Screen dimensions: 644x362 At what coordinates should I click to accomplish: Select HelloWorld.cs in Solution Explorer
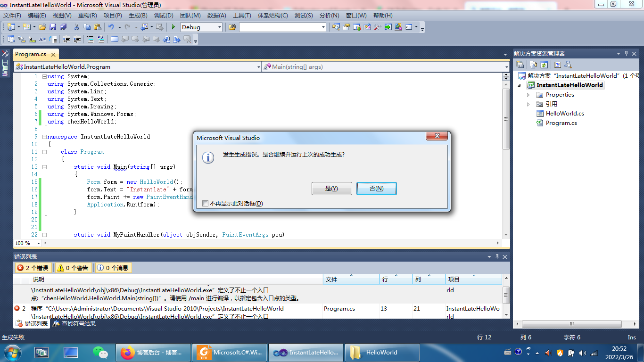[565, 114]
